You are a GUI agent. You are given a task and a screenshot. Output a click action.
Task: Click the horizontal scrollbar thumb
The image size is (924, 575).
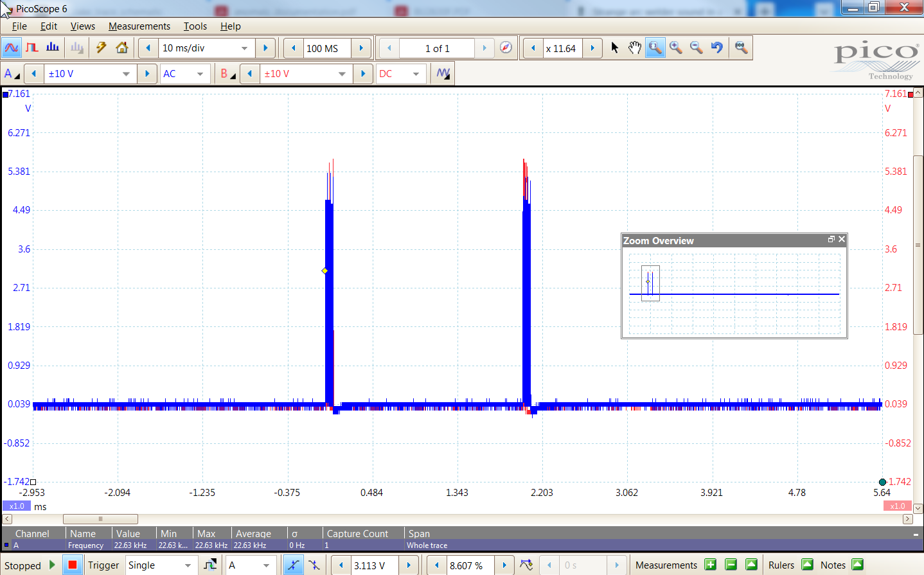(x=100, y=519)
